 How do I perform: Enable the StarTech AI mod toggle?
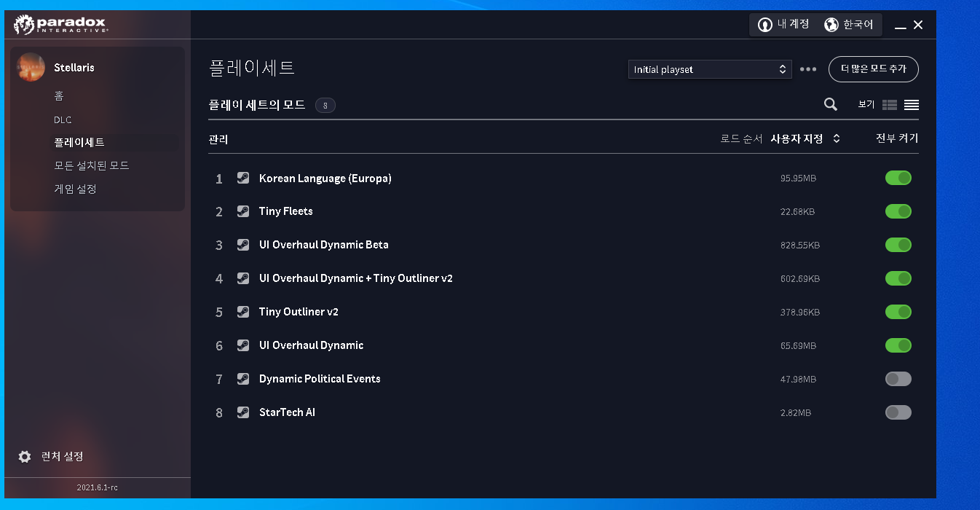point(898,412)
